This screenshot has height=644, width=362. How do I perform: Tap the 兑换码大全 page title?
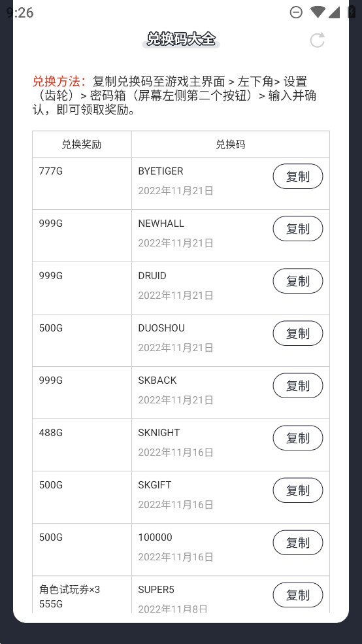point(181,39)
